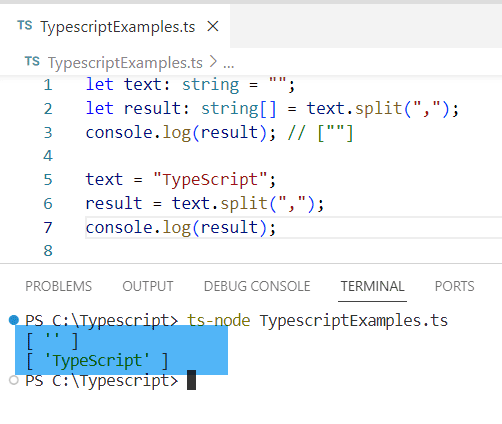
Task: Click 'ts-node' command in the terminal
Action: (218, 320)
